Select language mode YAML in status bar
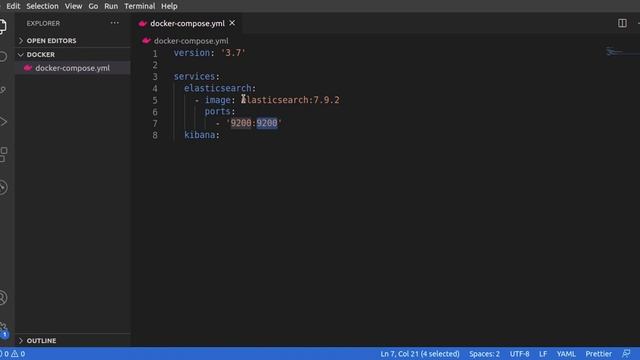 click(566, 354)
